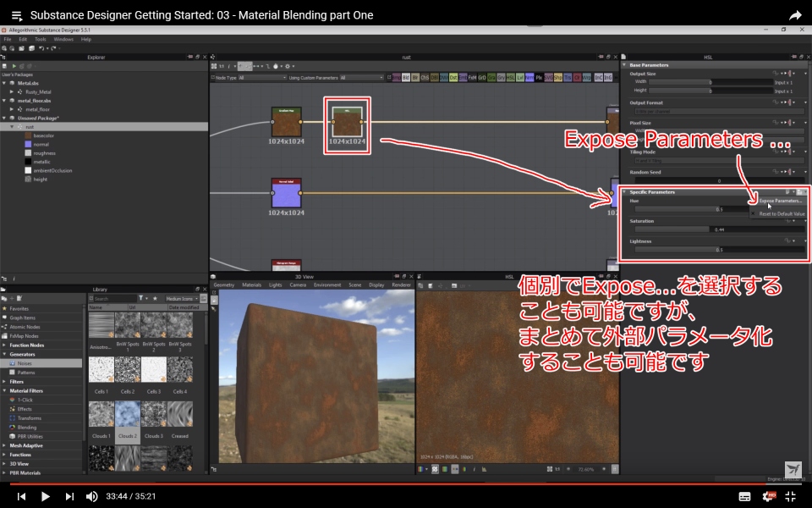
Task: Choose Reset to Default Value entry
Action: coord(782,214)
